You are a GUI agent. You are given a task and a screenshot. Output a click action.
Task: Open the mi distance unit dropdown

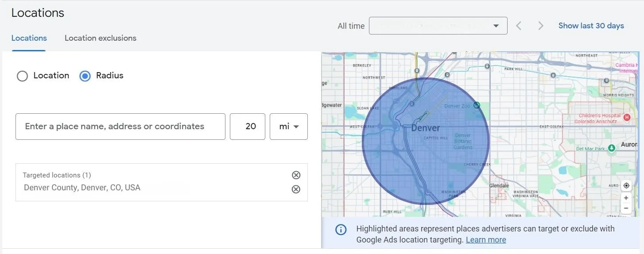[x=289, y=127]
